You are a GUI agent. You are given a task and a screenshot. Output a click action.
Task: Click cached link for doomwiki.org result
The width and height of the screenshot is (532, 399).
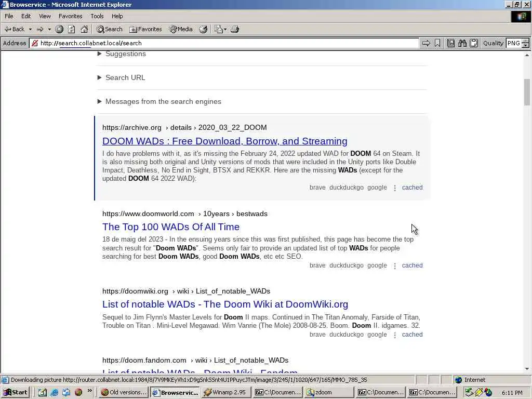pyautogui.click(x=412, y=335)
